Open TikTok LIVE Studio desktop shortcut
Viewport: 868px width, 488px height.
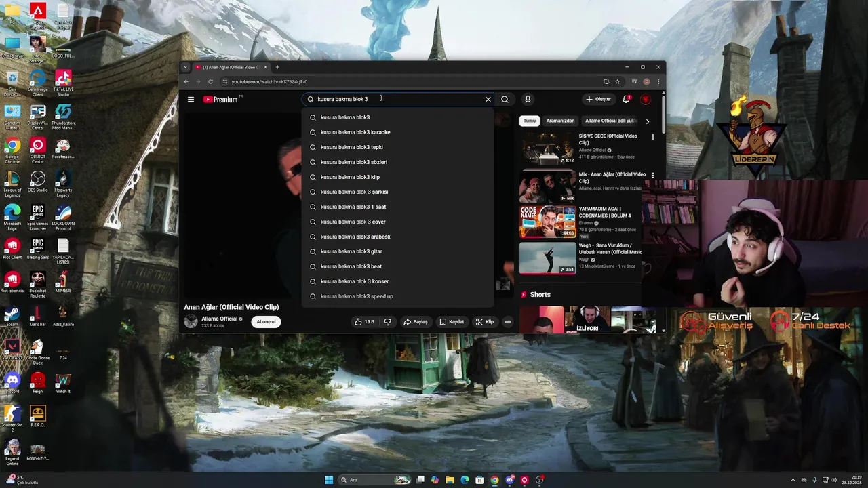[x=63, y=83]
